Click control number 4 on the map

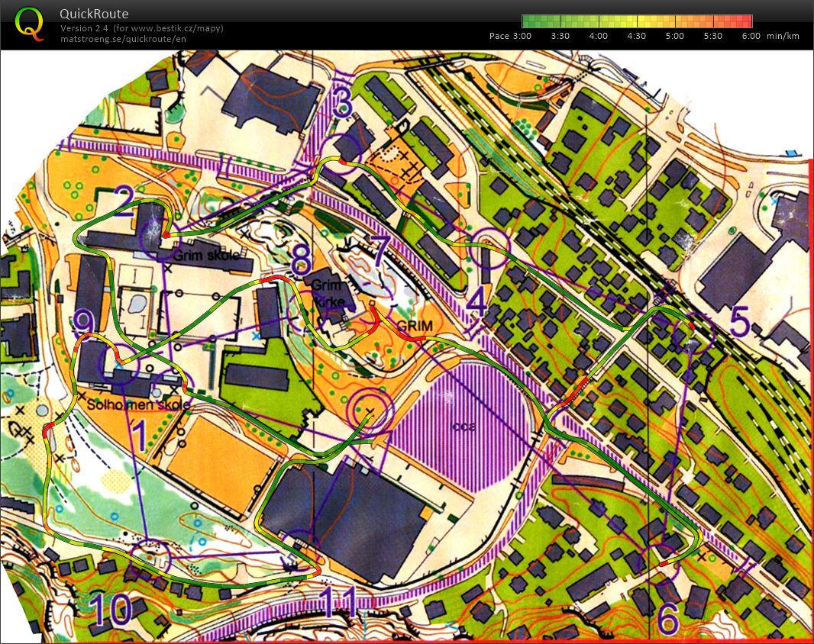pyautogui.click(x=477, y=302)
